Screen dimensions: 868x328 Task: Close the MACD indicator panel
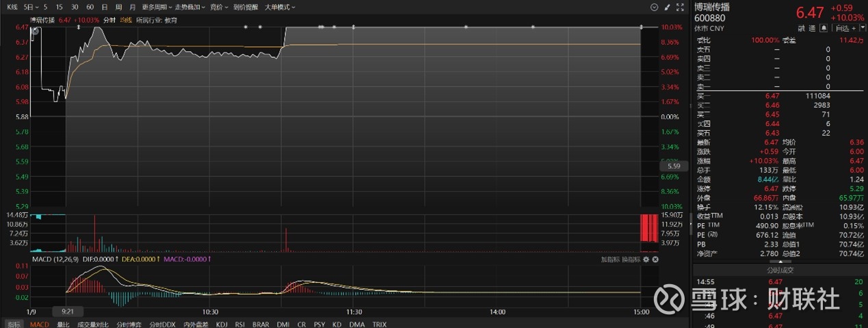coord(655,260)
